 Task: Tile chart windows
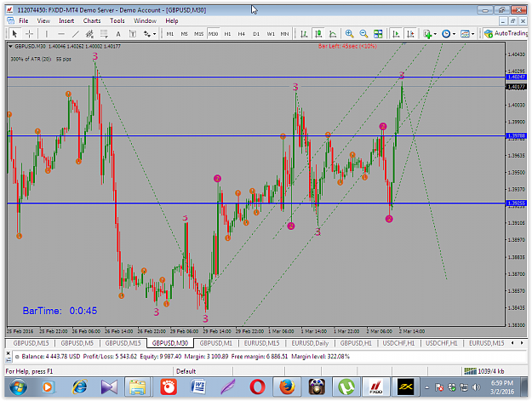378,33
